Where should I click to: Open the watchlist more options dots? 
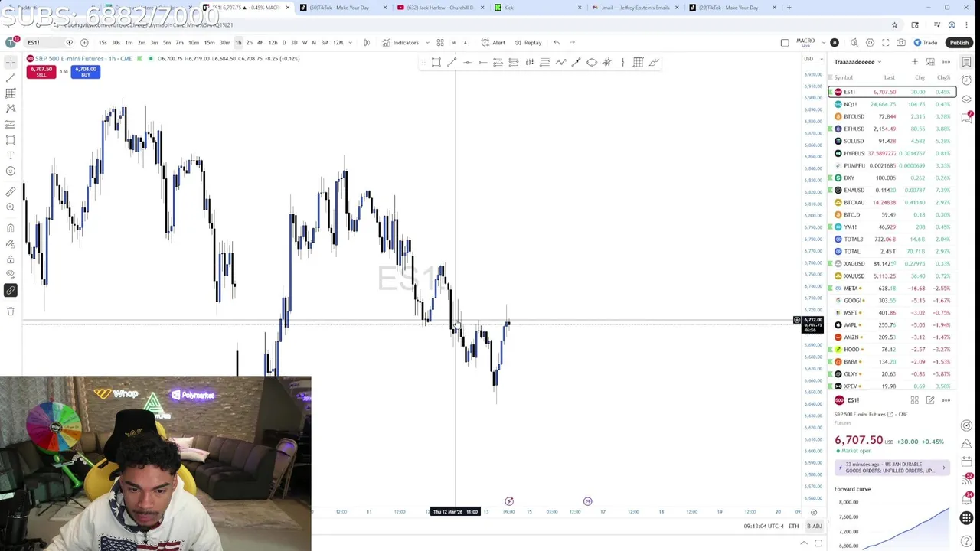pyautogui.click(x=946, y=62)
